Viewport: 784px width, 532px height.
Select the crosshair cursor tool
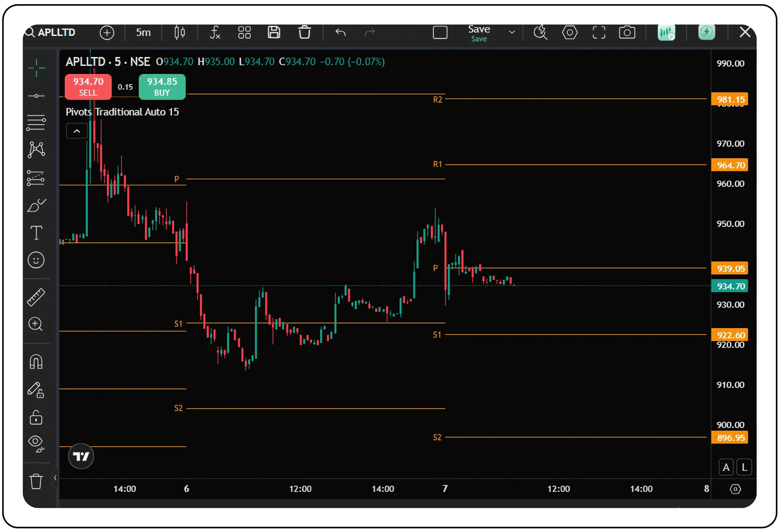click(x=36, y=68)
